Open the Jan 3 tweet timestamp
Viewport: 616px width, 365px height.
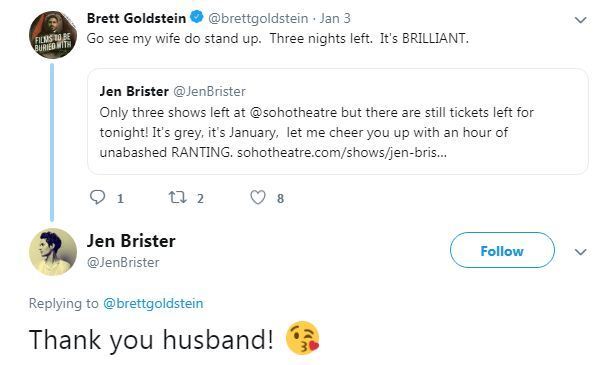pos(335,18)
